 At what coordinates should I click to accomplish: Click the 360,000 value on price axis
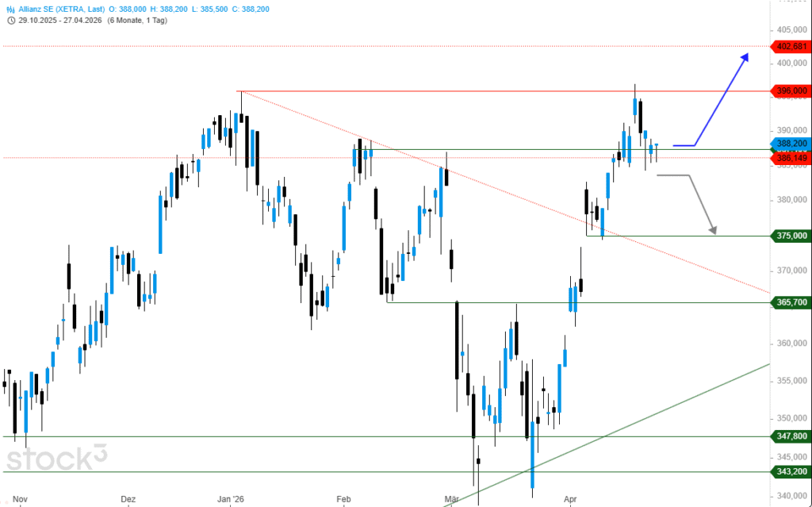click(x=793, y=344)
